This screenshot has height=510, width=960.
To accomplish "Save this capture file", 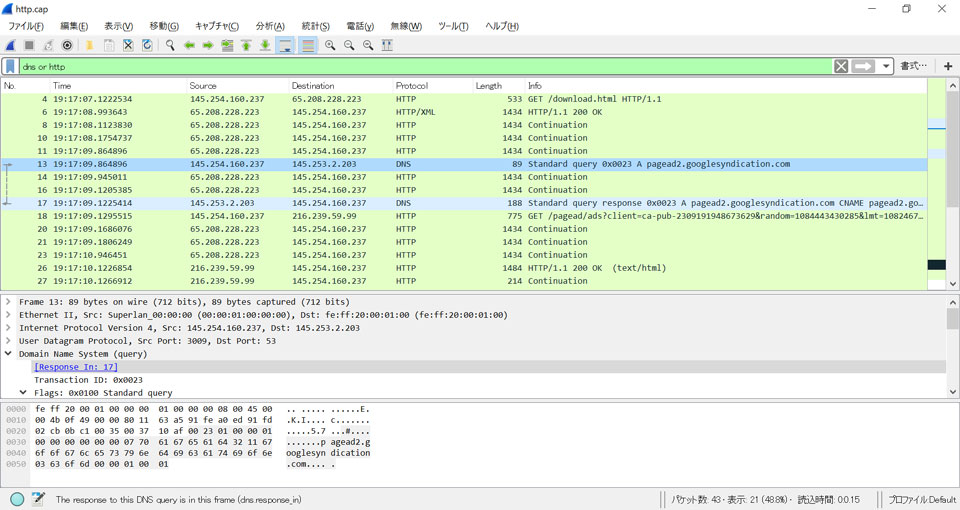I will point(108,45).
